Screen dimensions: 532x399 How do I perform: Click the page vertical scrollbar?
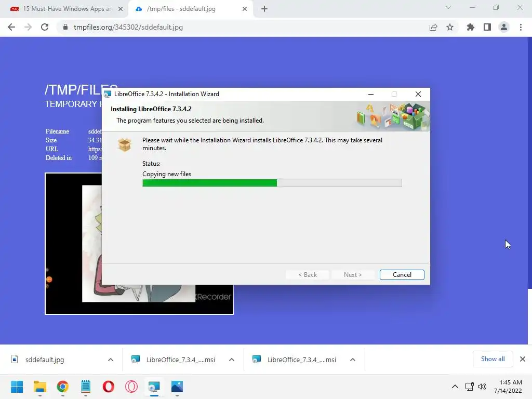[x=529, y=163]
